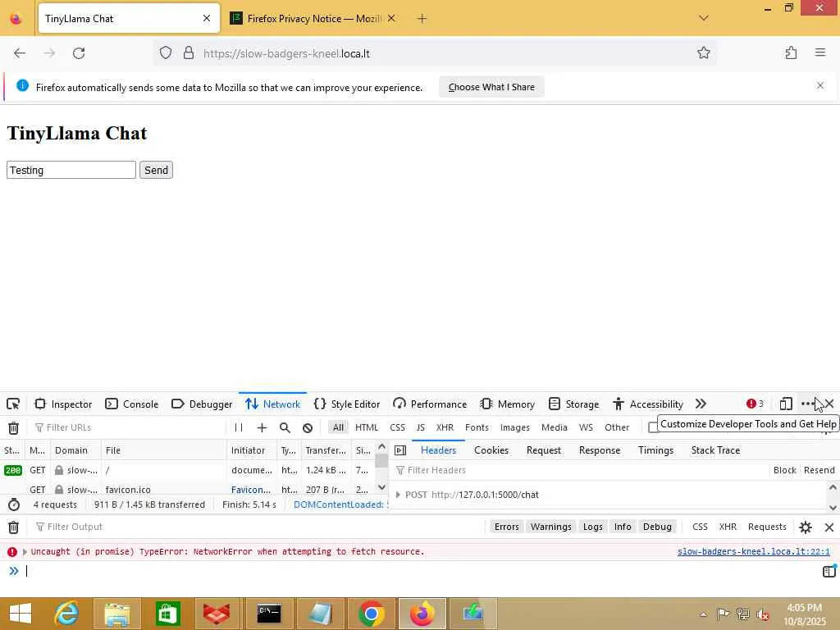This screenshot has width=840, height=630.
Task: Click the Block button
Action: [785, 470]
